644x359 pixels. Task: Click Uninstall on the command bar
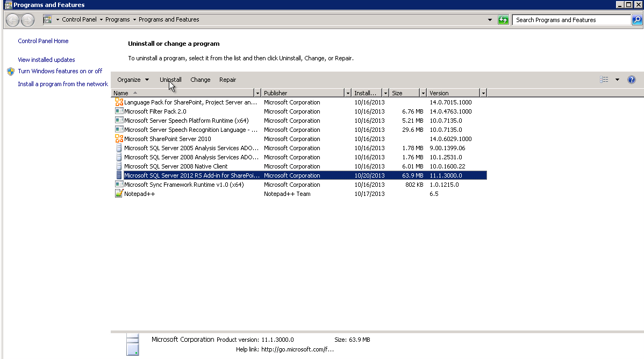(170, 79)
